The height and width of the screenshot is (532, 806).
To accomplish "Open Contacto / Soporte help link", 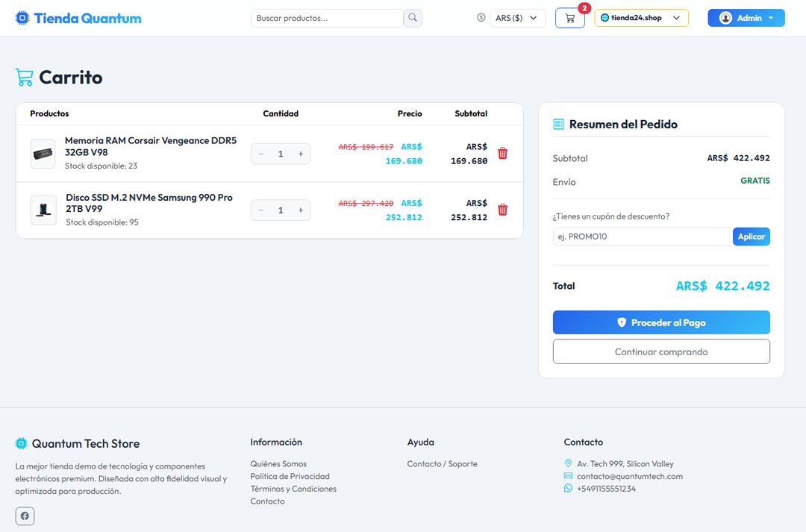I will click(442, 463).
